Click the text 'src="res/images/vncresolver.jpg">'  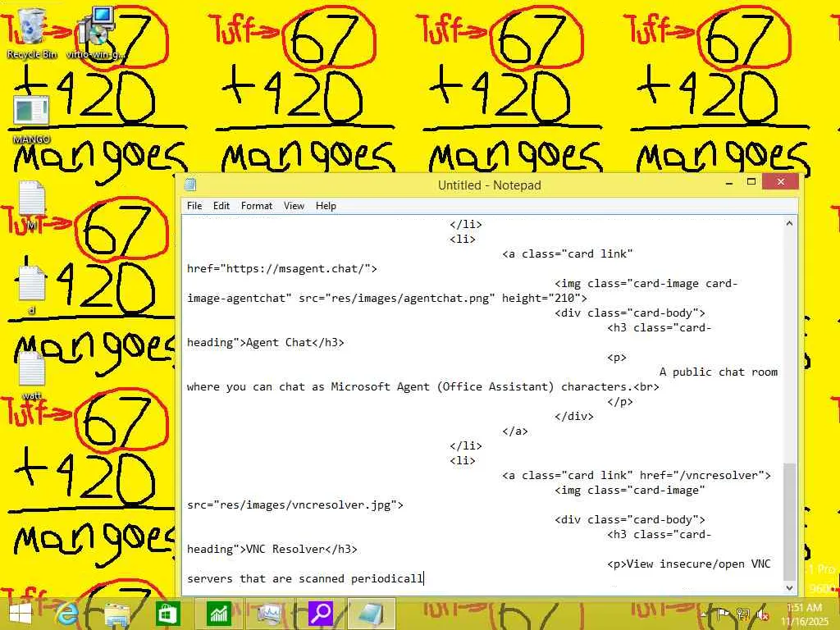[x=294, y=504]
